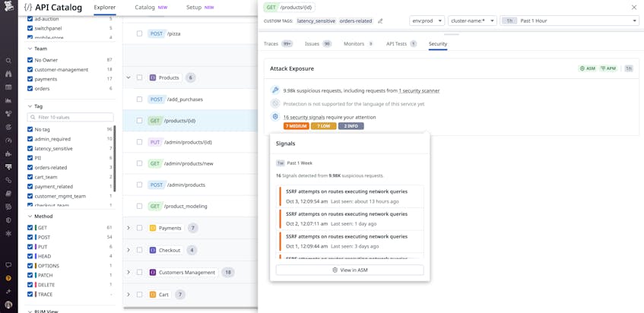
Task: Collapse the Method filter section
Action: pos(30,217)
